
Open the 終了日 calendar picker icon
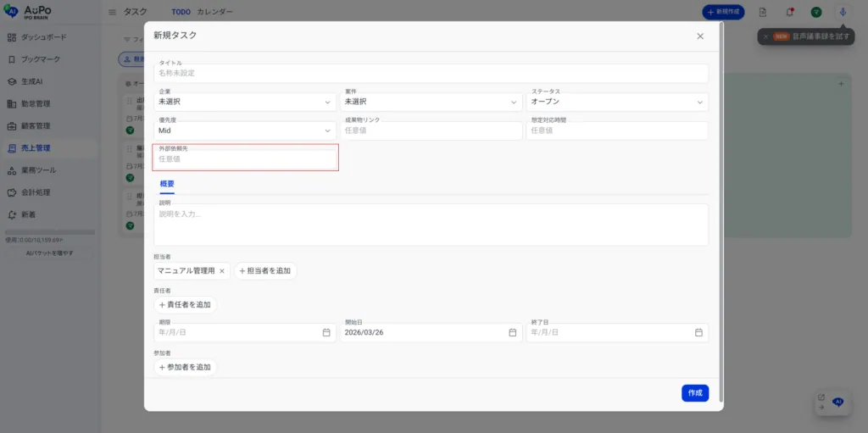click(698, 332)
